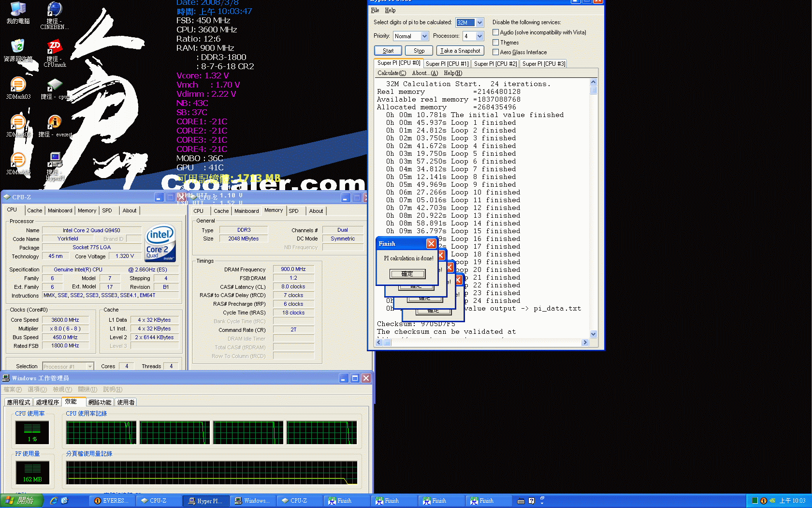The height and width of the screenshot is (508, 812).
Task: Switch to Windows Task Manager taskbar button
Action: point(253,501)
